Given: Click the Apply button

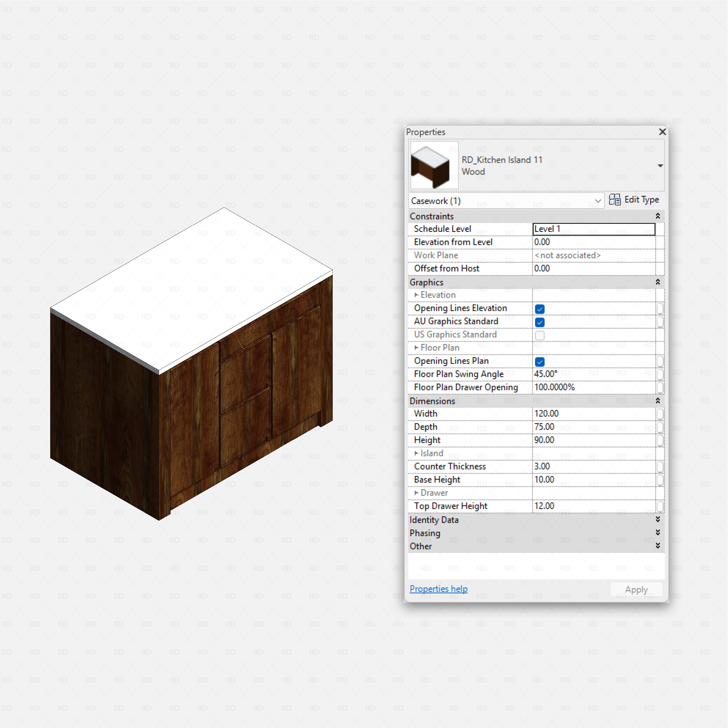Looking at the screenshot, I should pos(637,589).
